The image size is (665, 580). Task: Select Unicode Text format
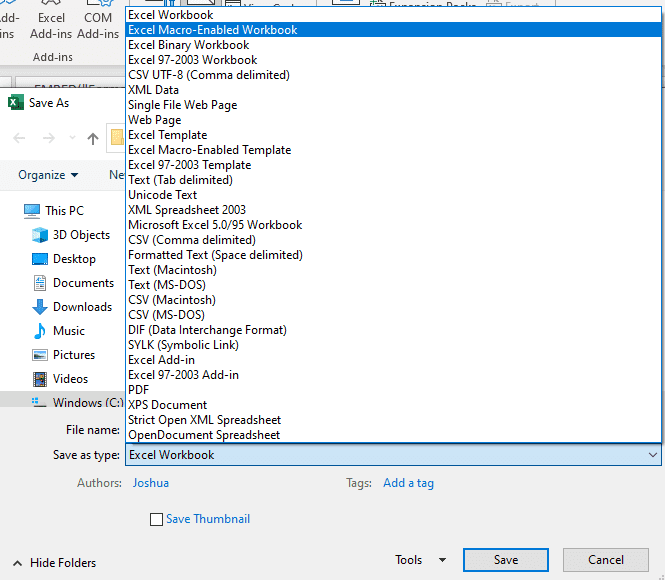[x=394, y=195]
